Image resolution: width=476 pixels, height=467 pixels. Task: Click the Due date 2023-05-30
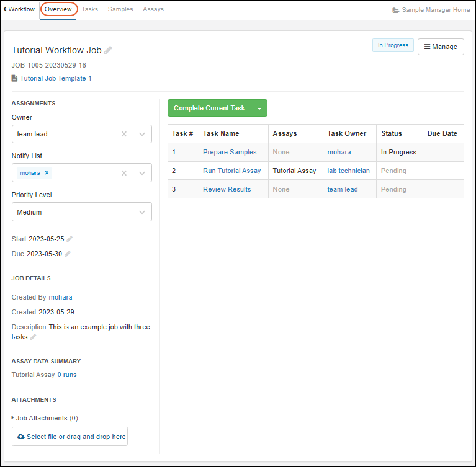coord(44,254)
